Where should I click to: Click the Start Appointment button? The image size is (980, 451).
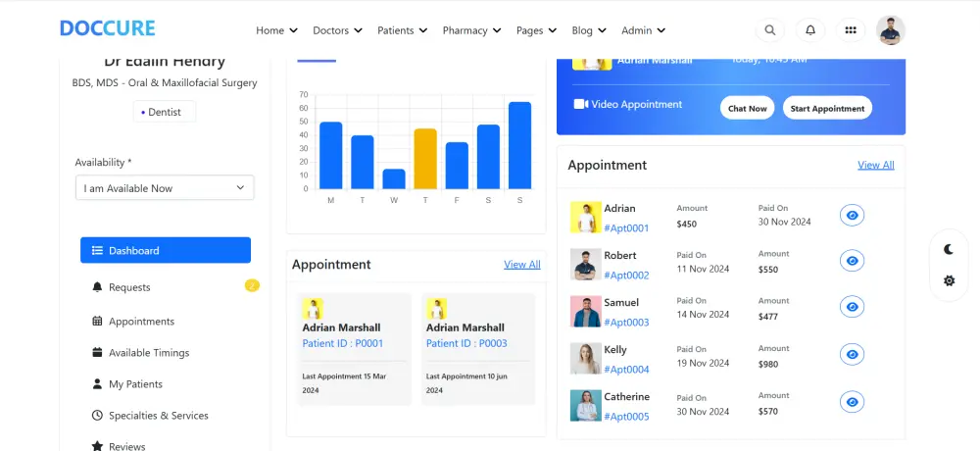click(827, 108)
